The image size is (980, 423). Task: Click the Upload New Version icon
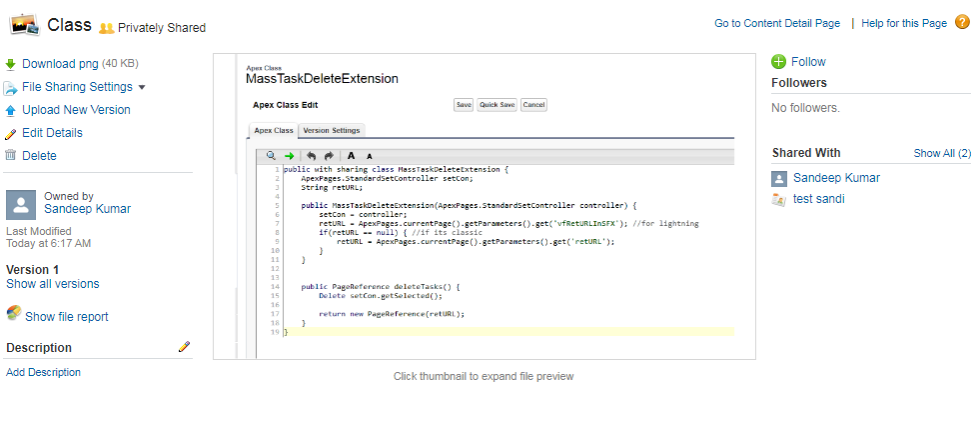[11, 110]
